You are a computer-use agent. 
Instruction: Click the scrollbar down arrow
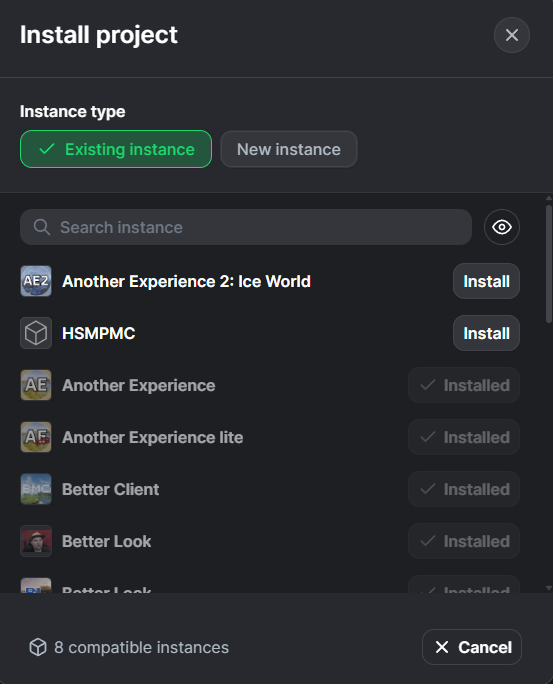[x=549, y=588]
